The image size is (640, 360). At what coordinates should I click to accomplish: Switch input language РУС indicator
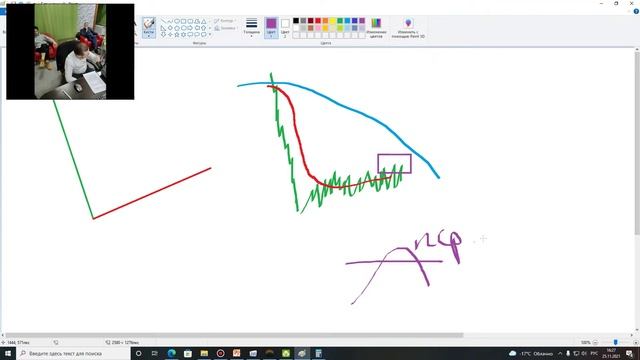(594, 353)
